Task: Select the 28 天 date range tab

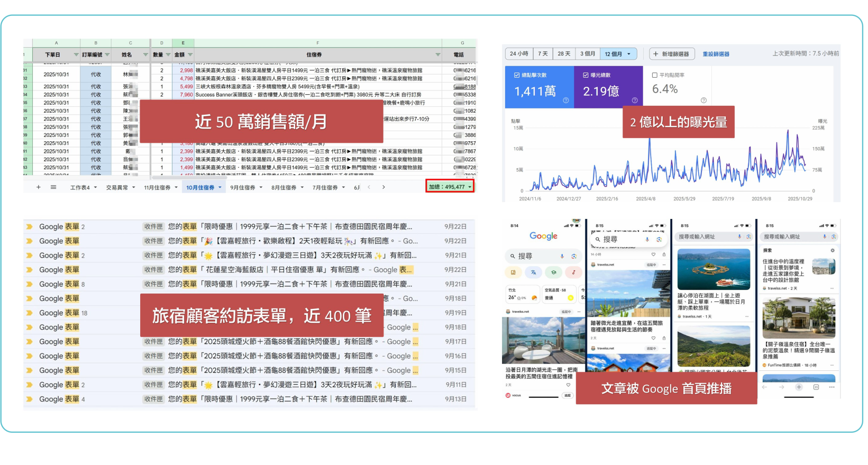Action: click(564, 54)
